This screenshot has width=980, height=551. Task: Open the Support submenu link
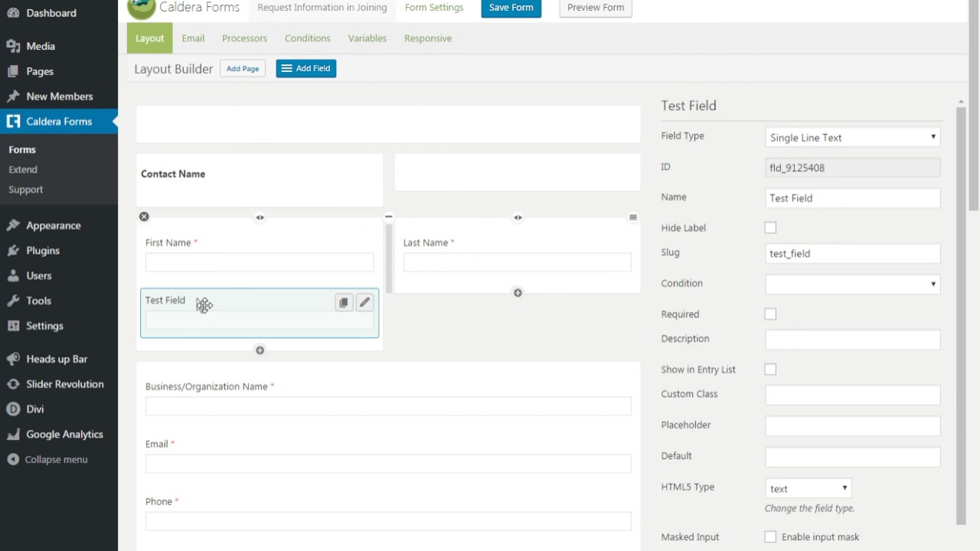pyautogui.click(x=26, y=189)
